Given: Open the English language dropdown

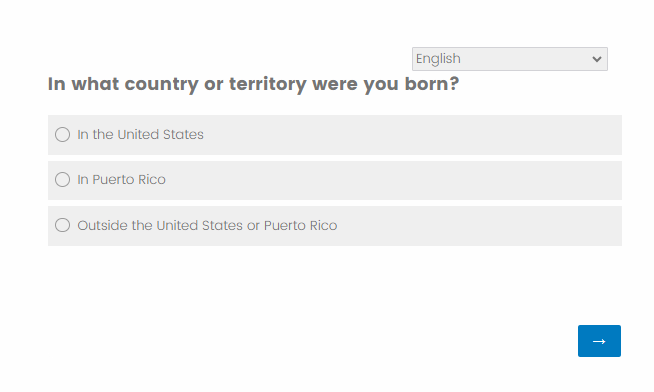Looking at the screenshot, I should [510, 59].
